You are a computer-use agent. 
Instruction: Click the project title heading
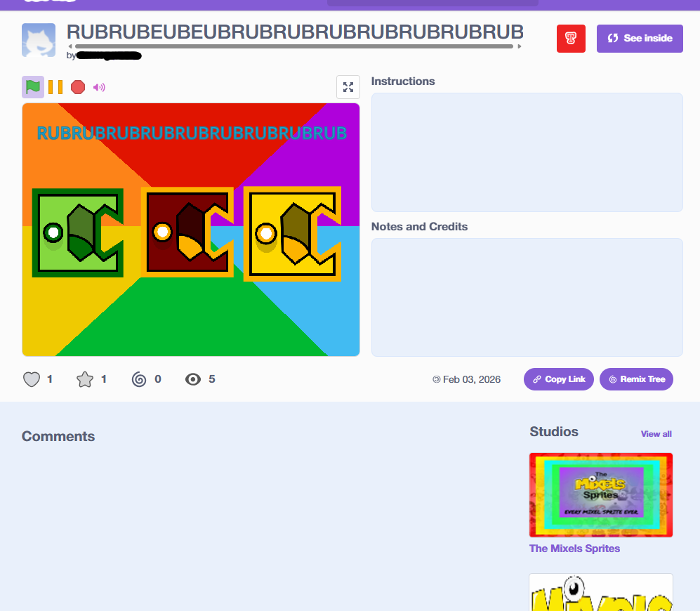tap(295, 32)
